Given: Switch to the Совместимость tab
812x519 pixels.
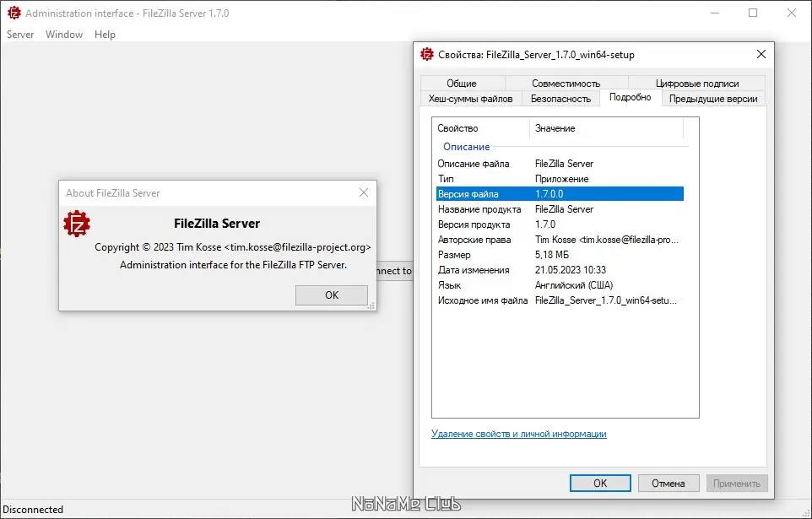Looking at the screenshot, I should point(566,83).
